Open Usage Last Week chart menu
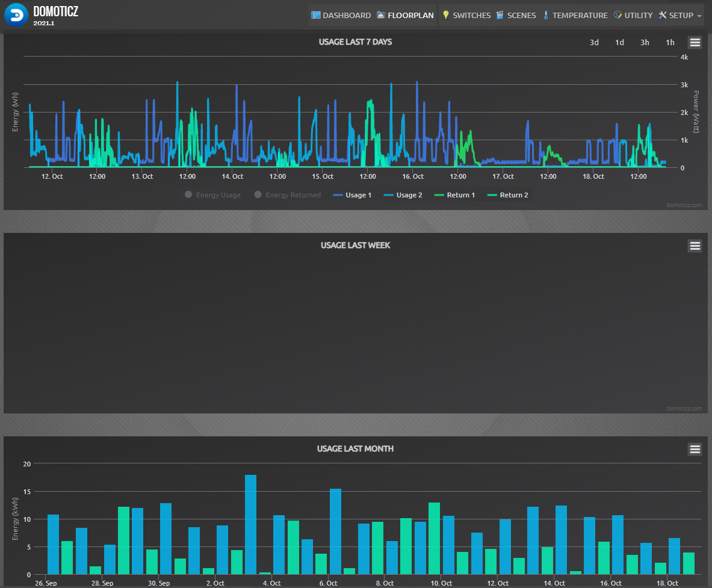This screenshot has height=588, width=712. tap(695, 246)
